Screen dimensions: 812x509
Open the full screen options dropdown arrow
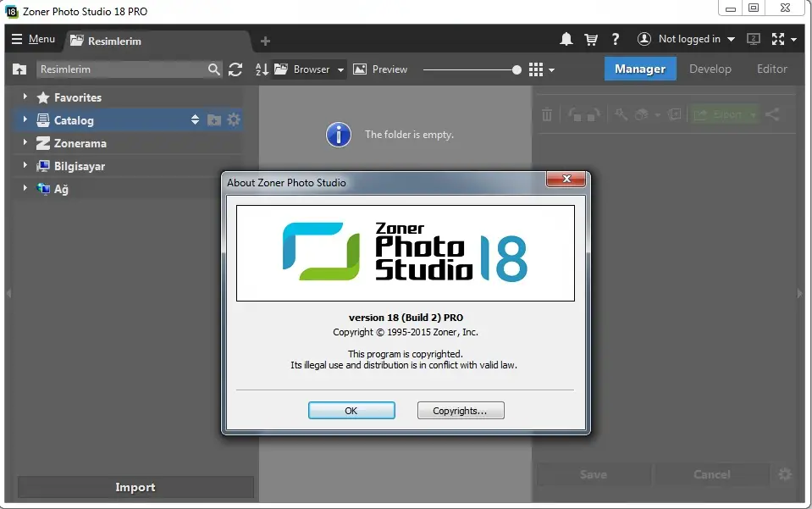[793, 39]
